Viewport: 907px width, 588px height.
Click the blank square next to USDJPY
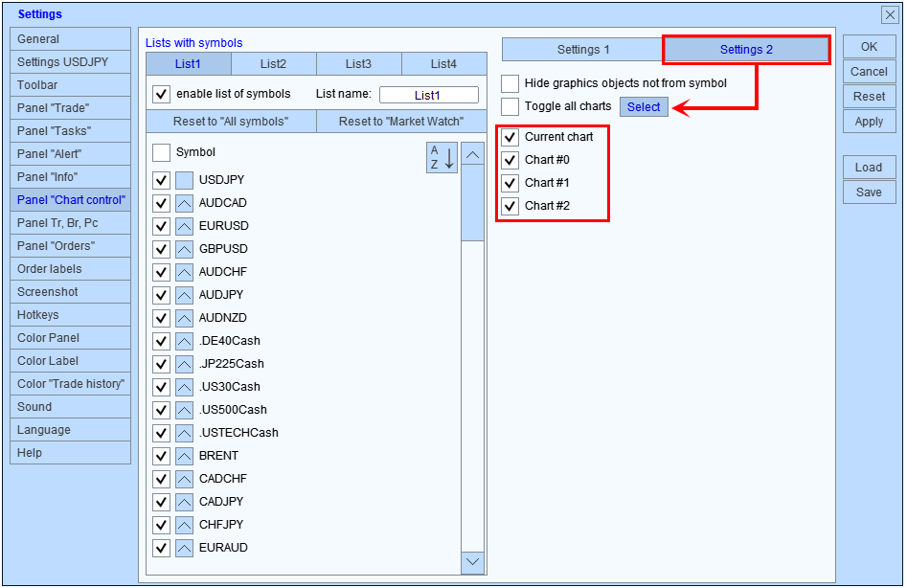185,180
